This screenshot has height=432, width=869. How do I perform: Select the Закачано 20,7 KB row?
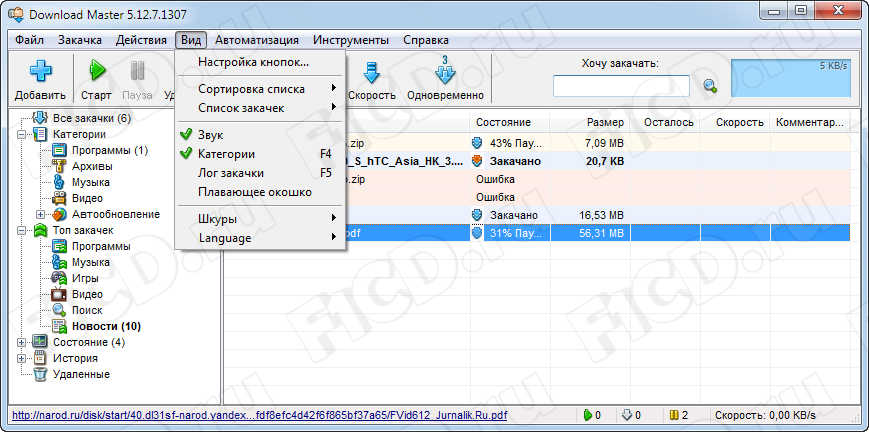pos(536,161)
